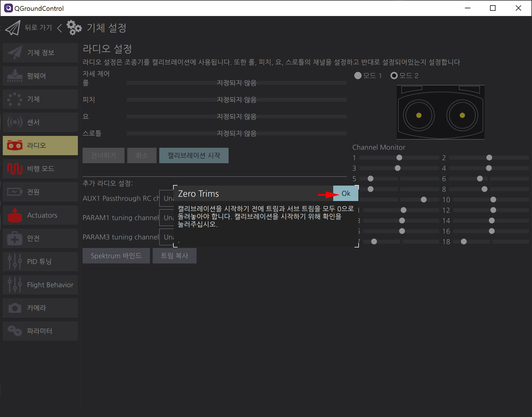Open the 전원 power settings icon
Screen dimensions: 532x417
point(15,192)
